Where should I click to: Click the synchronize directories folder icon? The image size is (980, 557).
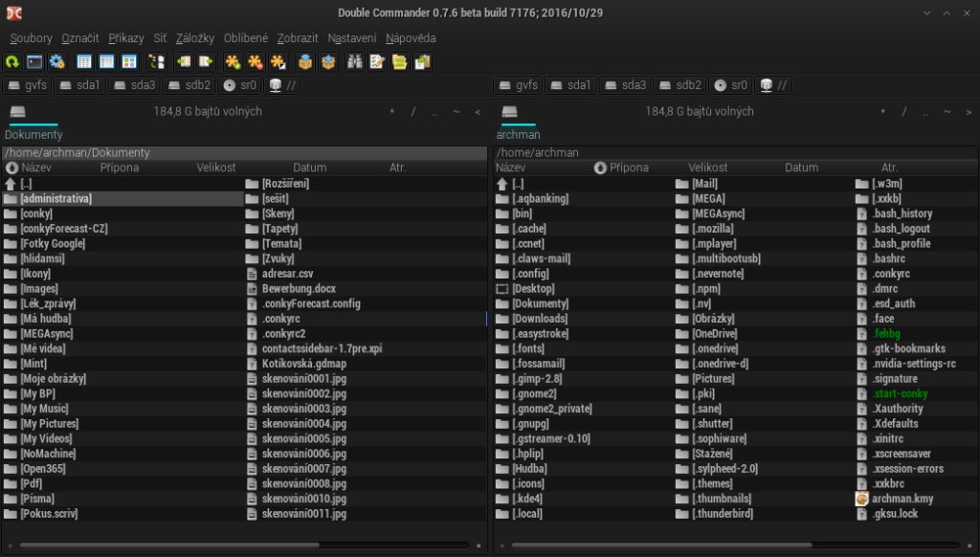tap(399, 61)
